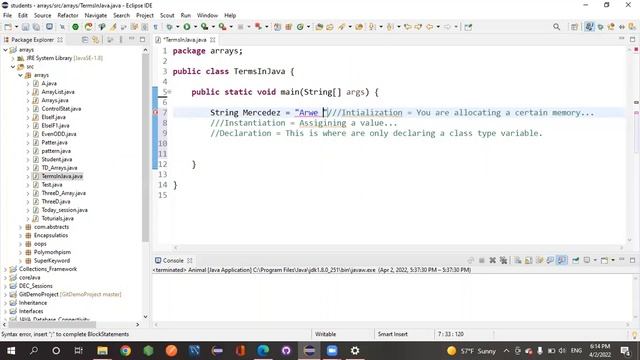Open the Project menu
Image resolution: width=640 pixels, height=360 pixels.
point(145,15)
